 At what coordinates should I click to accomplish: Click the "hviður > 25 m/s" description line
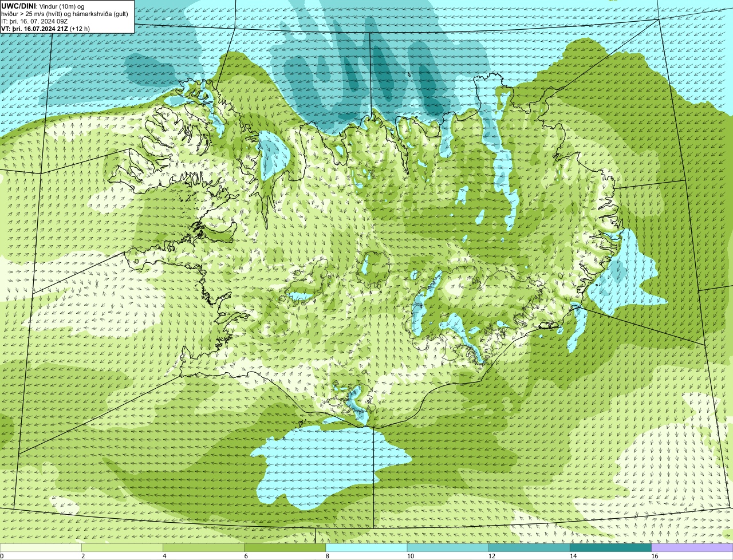tap(65, 14)
